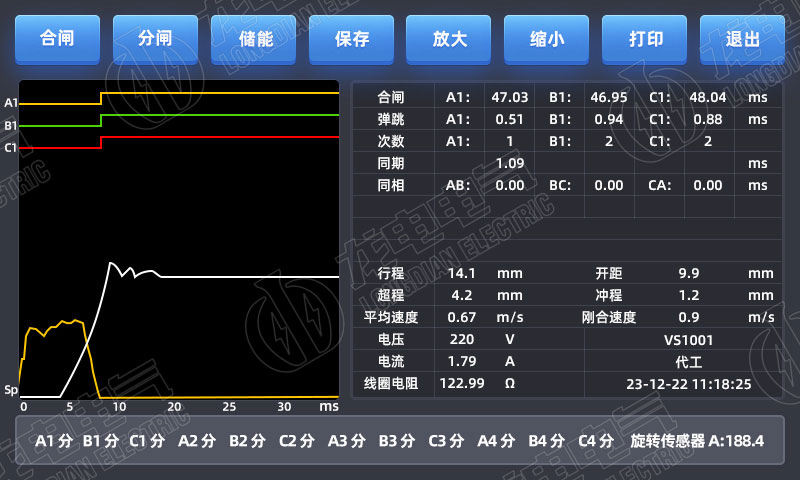Click the yellow A1 waveform label
This screenshot has height=480, width=800.
pos(11,103)
